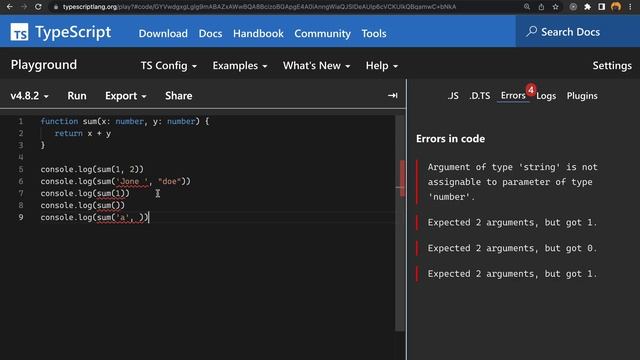
Task: Open the Download page link
Action: [163, 33]
